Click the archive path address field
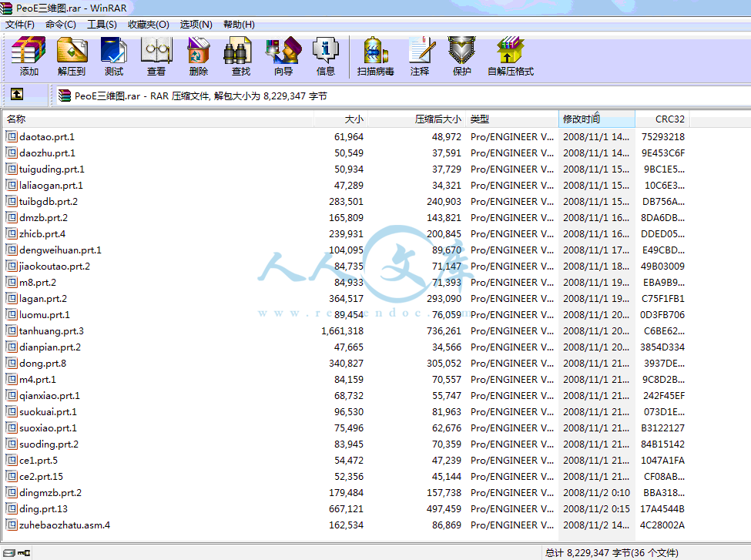Viewport: 751px width, 560px height. tap(402, 96)
